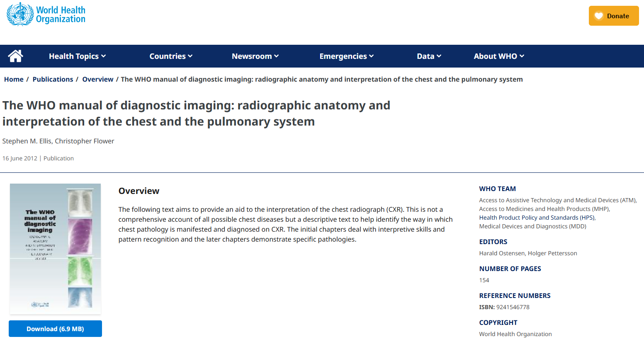Open Access to Medicines and Health Products link
This screenshot has height=339, width=644.
544,209
